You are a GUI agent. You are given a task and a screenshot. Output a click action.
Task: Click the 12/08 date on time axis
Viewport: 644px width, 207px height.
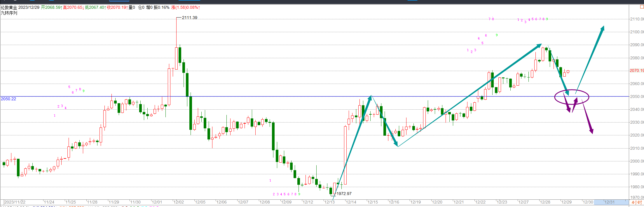[265, 202]
